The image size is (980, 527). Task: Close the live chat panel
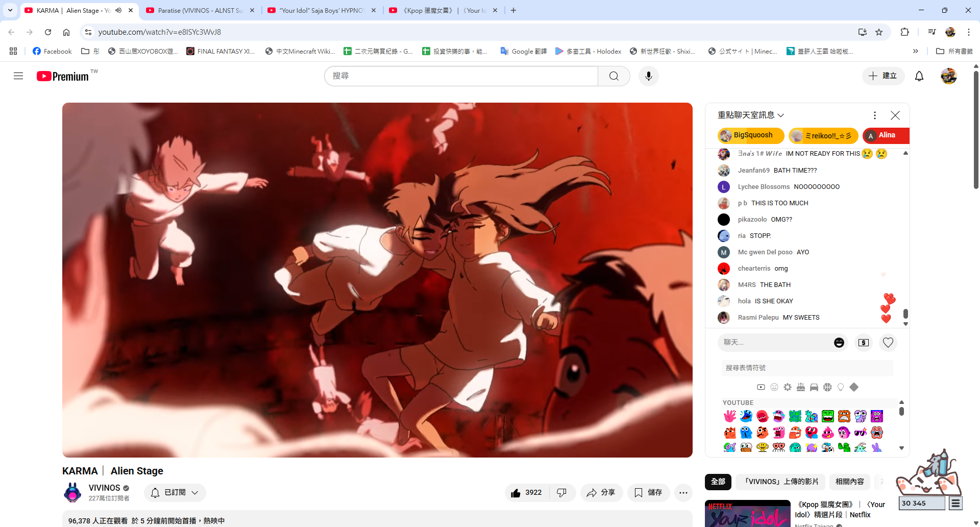pos(895,115)
